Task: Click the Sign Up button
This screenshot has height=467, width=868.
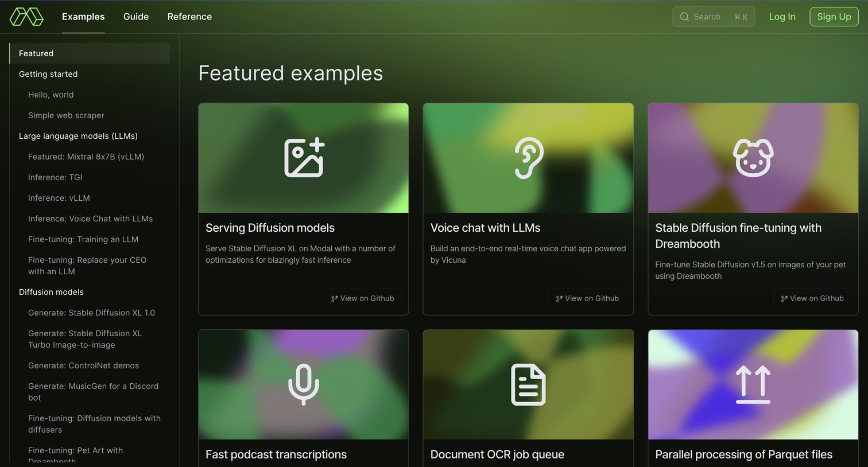Action: pyautogui.click(x=834, y=17)
